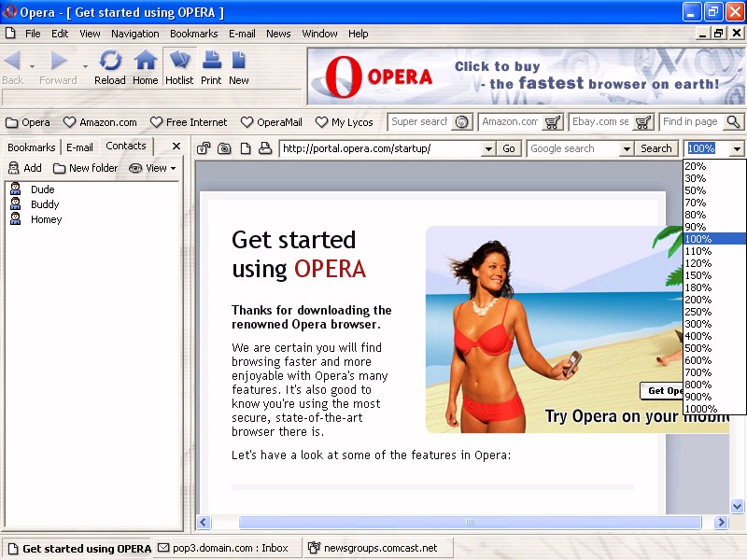Select 150% zoom level
The width and height of the screenshot is (747, 560).
click(x=714, y=275)
